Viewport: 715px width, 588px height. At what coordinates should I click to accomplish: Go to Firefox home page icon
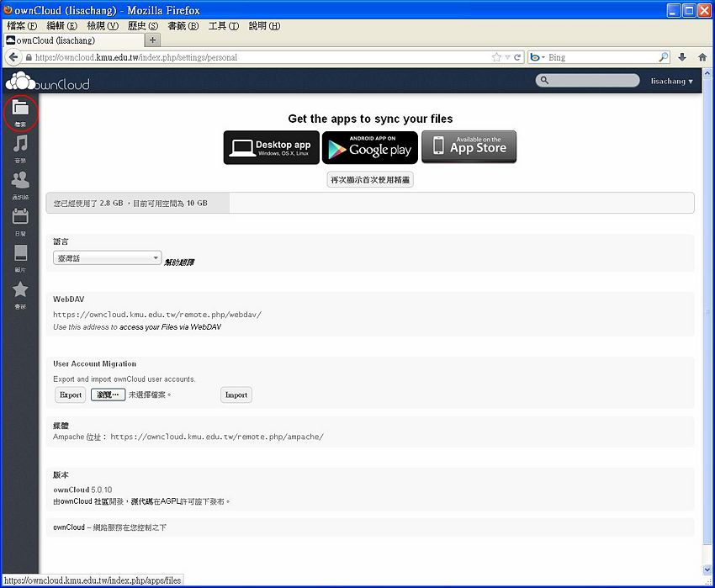tap(702, 57)
